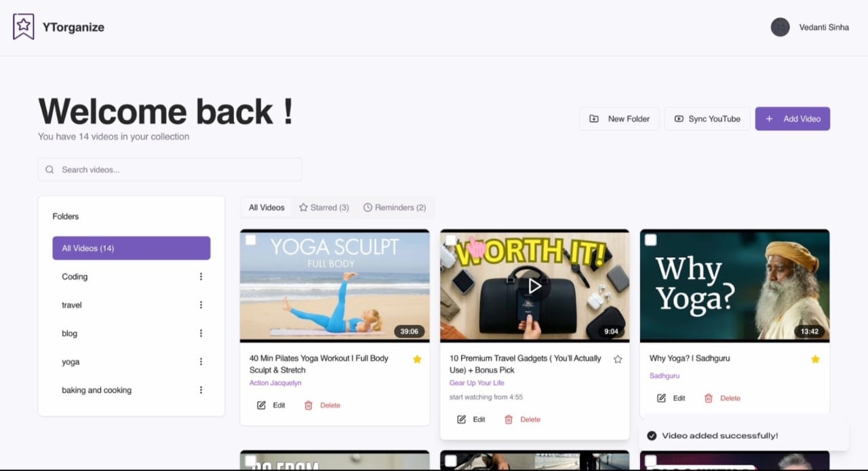Play the Travel Gadgets video overlay
This screenshot has height=471, width=868.
click(534, 286)
